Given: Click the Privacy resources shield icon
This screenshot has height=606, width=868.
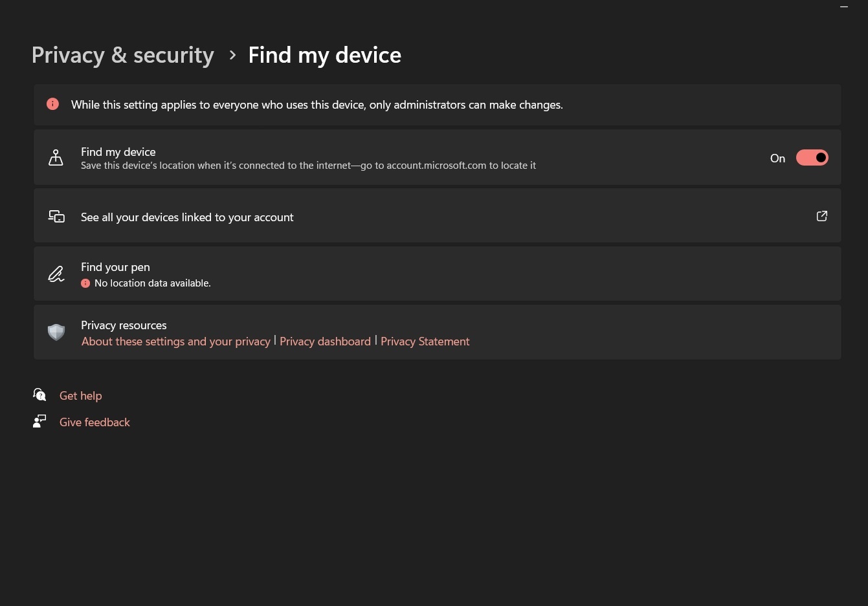Looking at the screenshot, I should 56,332.
